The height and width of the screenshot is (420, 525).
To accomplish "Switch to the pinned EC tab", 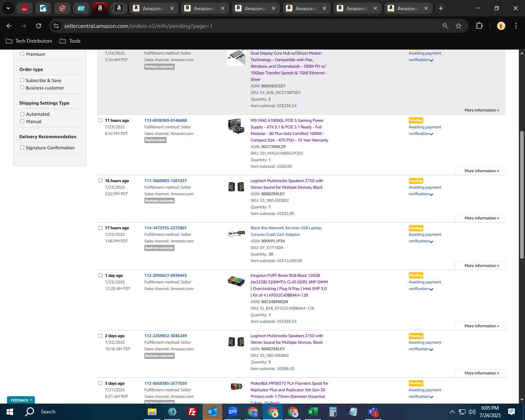I will pos(81,8).
